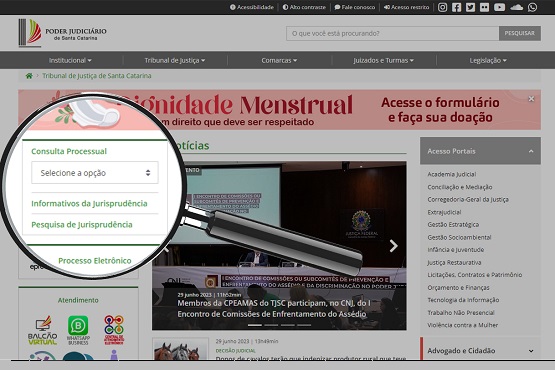
Task: Open the Legislação menu
Action: [x=488, y=61]
